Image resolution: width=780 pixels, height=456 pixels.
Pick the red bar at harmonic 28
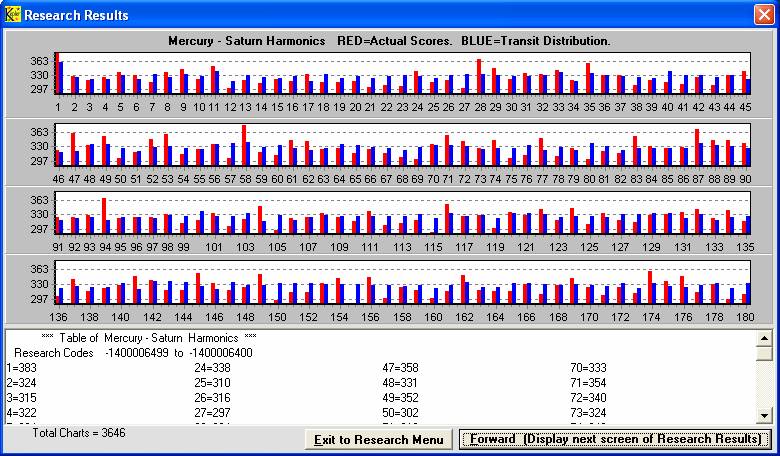click(479, 76)
